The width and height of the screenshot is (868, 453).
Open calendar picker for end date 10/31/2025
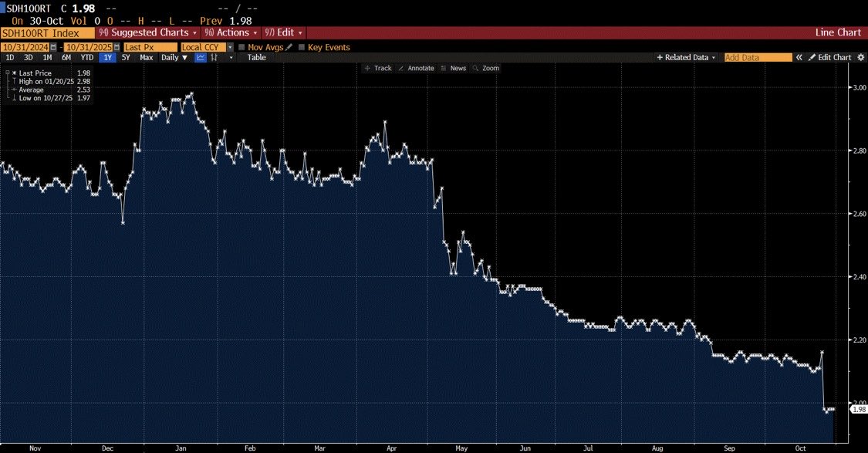click(x=117, y=48)
